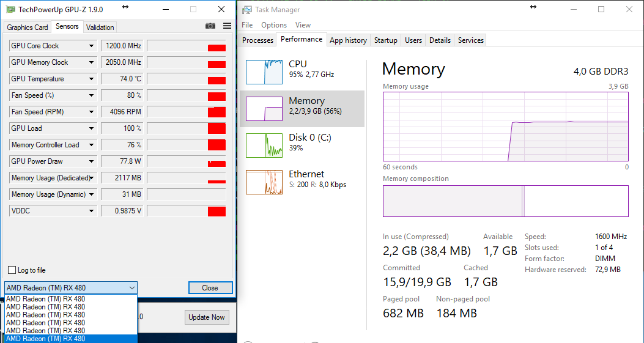Screen dimensions: 644x343
Task: Open the Processes tab in Task Manager
Action: point(257,40)
